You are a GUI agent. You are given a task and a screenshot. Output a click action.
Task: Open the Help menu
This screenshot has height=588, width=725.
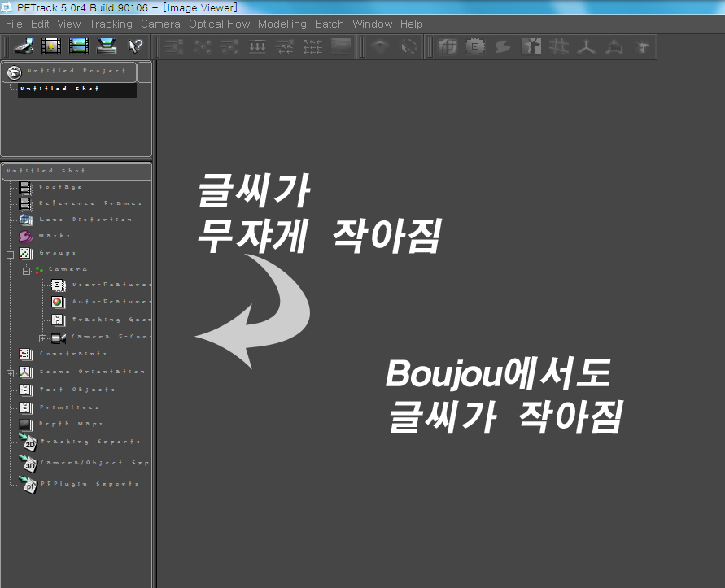pos(412,24)
